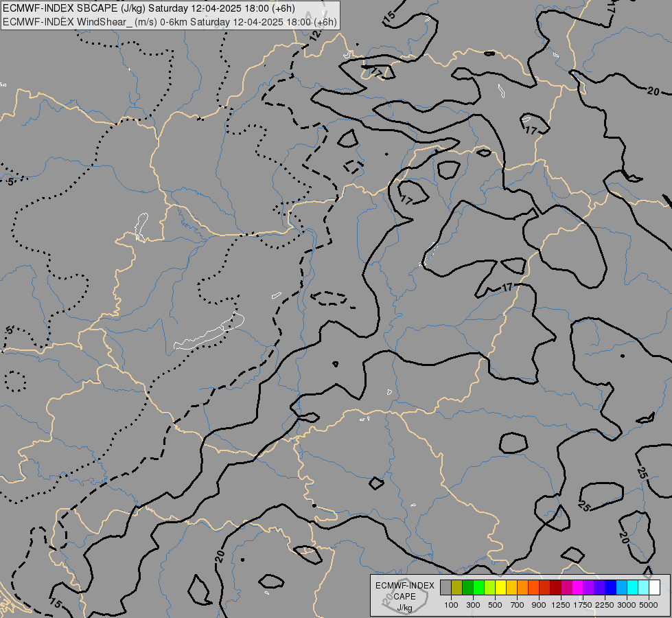Click the 1250 legend tick value

[561, 605]
